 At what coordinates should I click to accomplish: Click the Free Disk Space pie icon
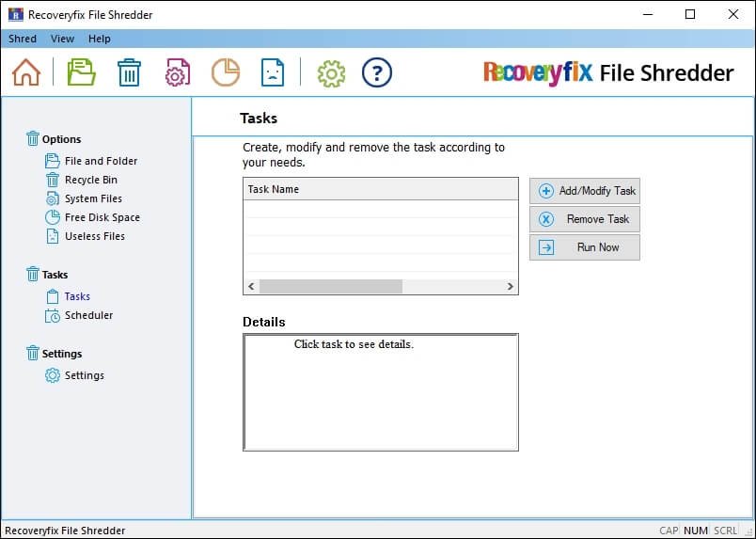pos(225,72)
